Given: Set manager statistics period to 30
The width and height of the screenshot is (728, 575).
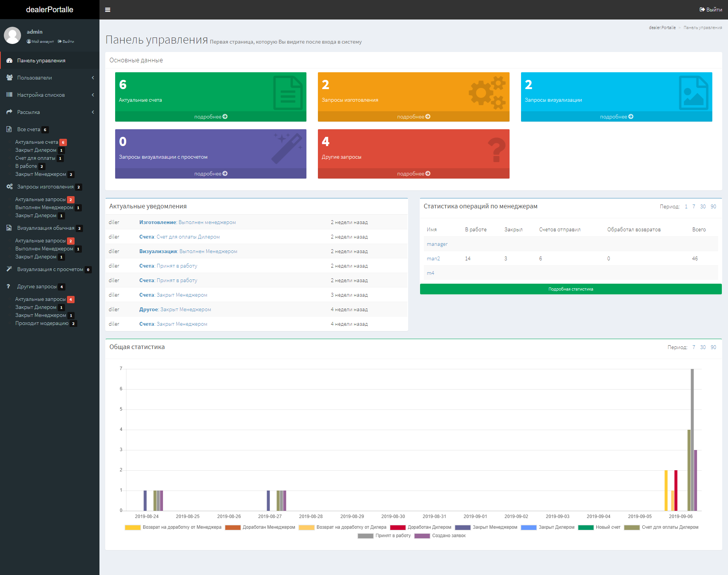Looking at the screenshot, I should click(703, 206).
